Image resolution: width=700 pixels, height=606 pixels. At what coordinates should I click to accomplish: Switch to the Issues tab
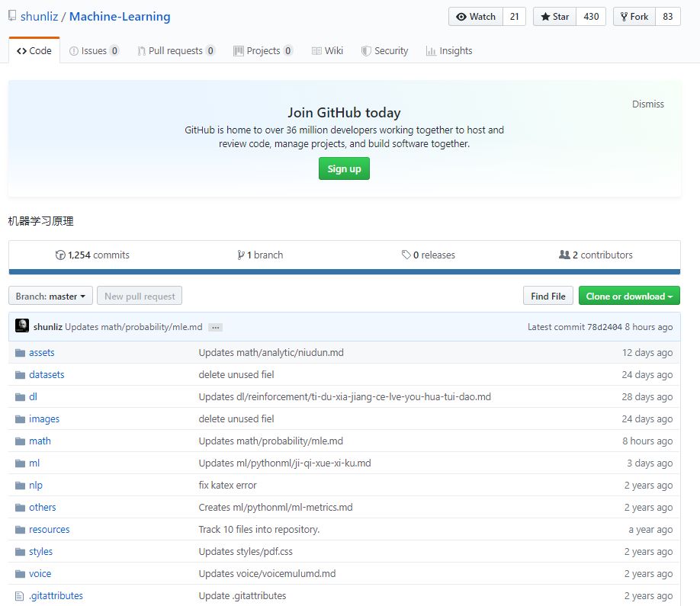(x=95, y=51)
